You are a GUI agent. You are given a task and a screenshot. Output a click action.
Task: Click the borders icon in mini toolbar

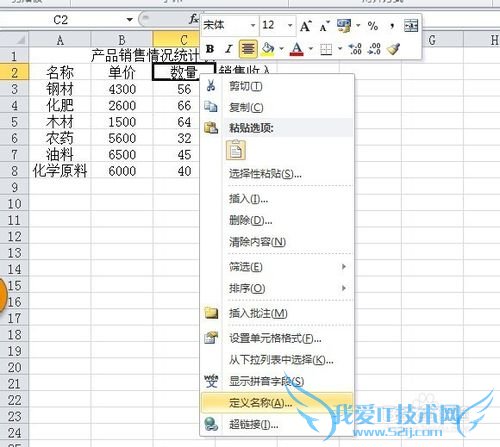coord(326,49)
